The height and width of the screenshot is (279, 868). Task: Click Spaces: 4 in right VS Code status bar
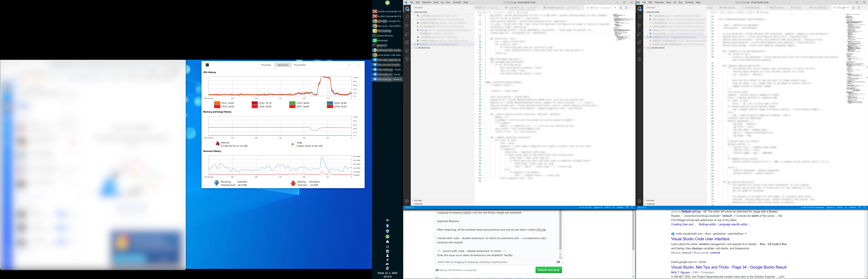point(831,208)
